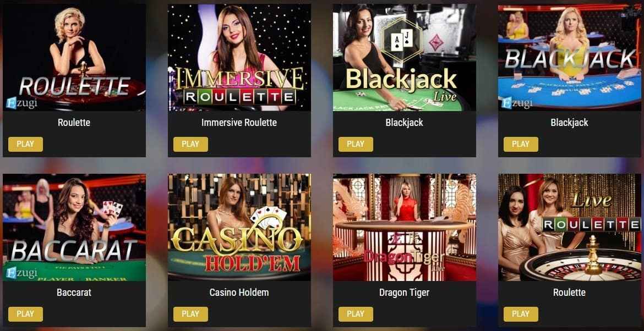The height and width of the screenshot is (331, 644).
Task: Click PLAY under Dragon Tiger
Action: pyautogui.click(x=356, y=314)
